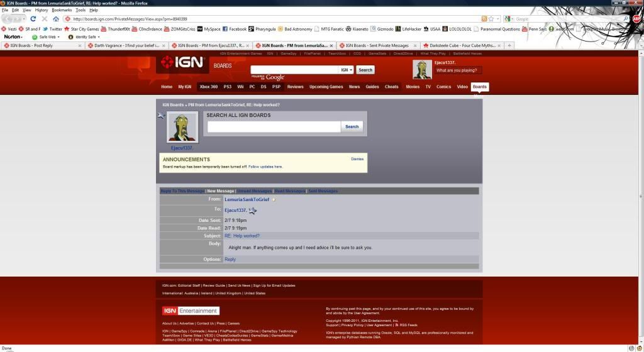Open LemuriaSankToGrief profile link
Image resolution: width=644 pixels, height=352 pixels.
coord(247,199)
